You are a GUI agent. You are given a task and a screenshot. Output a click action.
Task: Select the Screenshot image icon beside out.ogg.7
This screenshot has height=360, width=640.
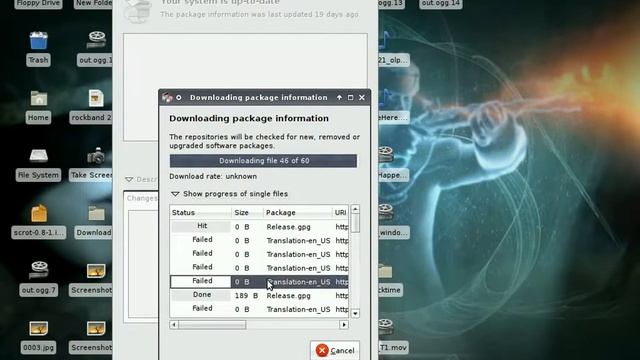[96, 271]
